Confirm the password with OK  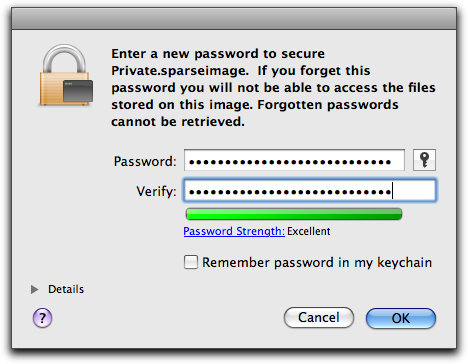[401, 318]
